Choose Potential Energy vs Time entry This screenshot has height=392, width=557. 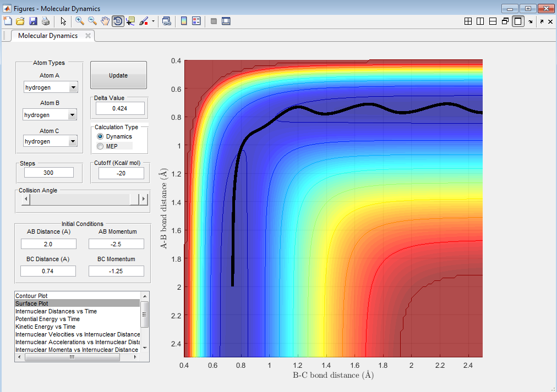(x=47, y=319)
